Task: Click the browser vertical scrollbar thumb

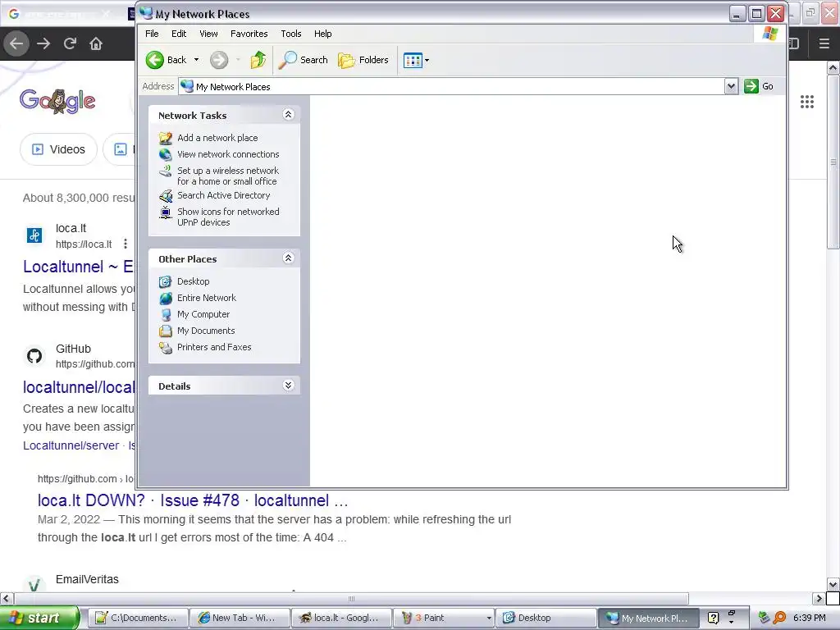Action: 833,162
